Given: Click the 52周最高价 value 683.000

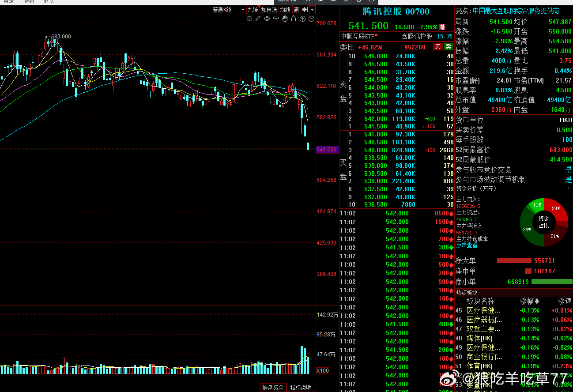Looking at the screenshot, I should point(561,150).
